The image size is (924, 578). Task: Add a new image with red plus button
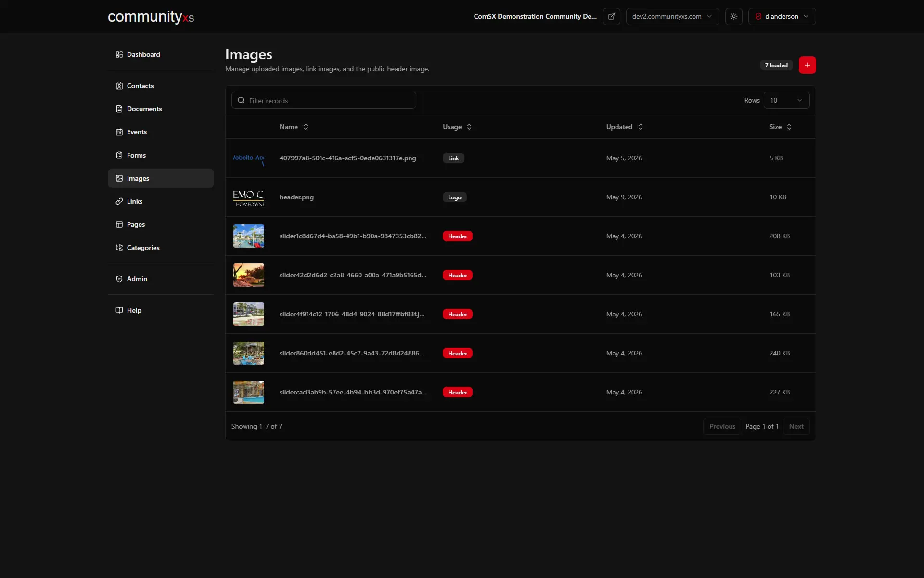808,65
